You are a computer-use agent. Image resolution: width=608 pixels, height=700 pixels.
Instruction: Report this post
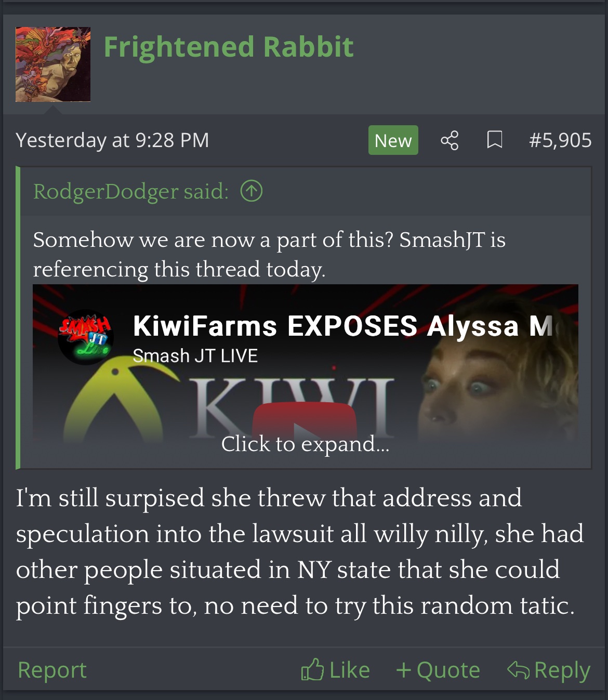tap(52, 670)
